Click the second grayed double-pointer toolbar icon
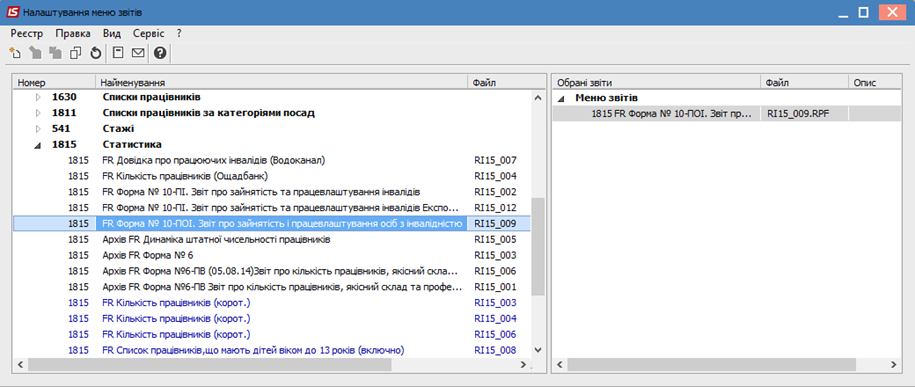The width and height of the screenshot is (915, 387). pyautogui.click(x=55, y=53)
